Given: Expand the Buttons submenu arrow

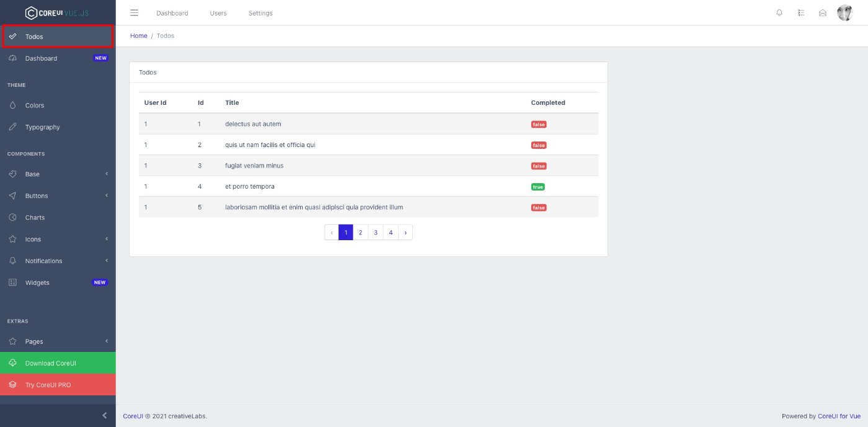Looking at the screenshot, I should 107,196.
